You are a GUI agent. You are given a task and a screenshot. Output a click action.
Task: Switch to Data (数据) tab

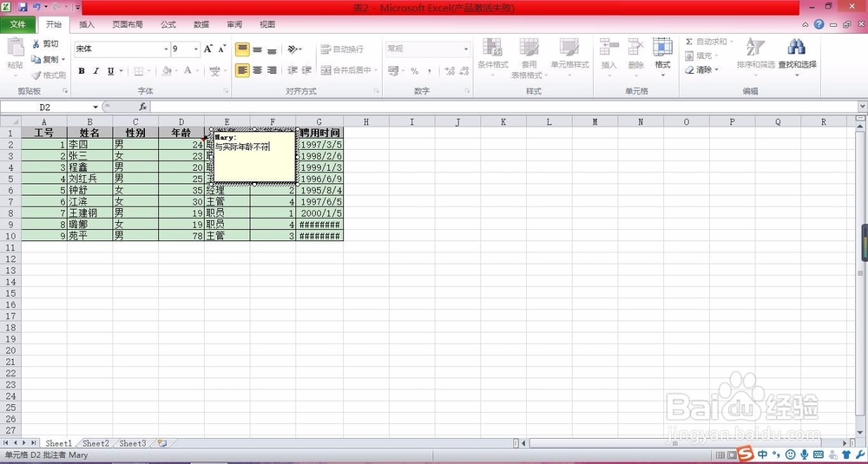tap(201, 25)
